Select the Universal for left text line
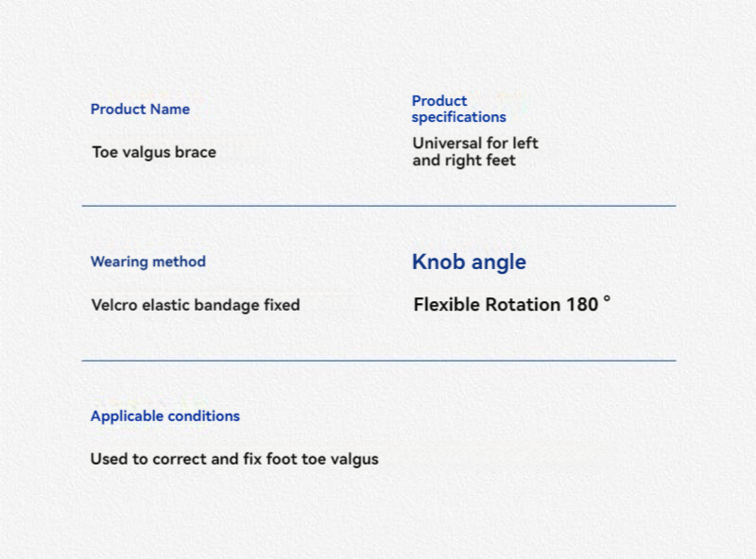 [475, 144]
